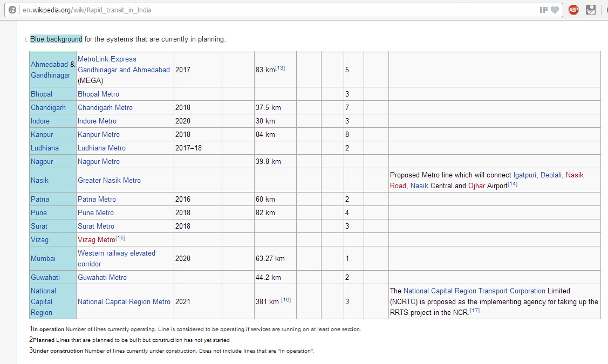The image size is (608, 364).
Task: Open the Surat Metro link
Action: tap(96, 226)
